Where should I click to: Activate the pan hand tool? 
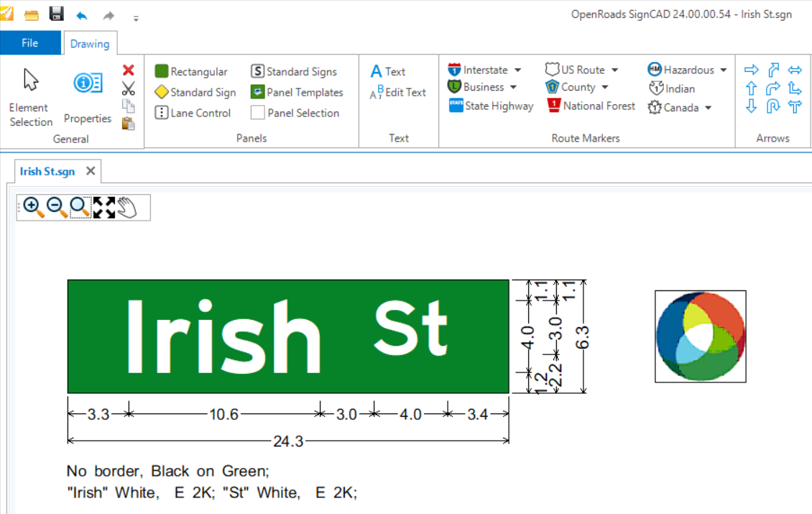(127, 207)
